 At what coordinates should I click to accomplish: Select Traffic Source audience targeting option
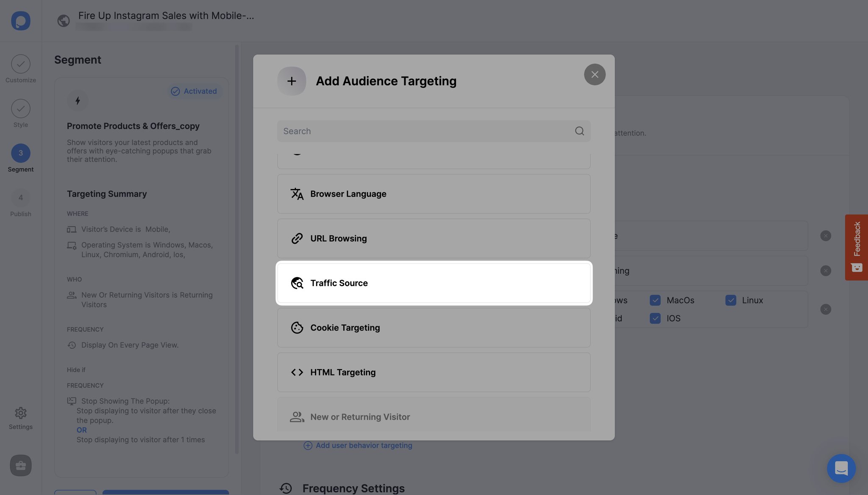[434, 283]
